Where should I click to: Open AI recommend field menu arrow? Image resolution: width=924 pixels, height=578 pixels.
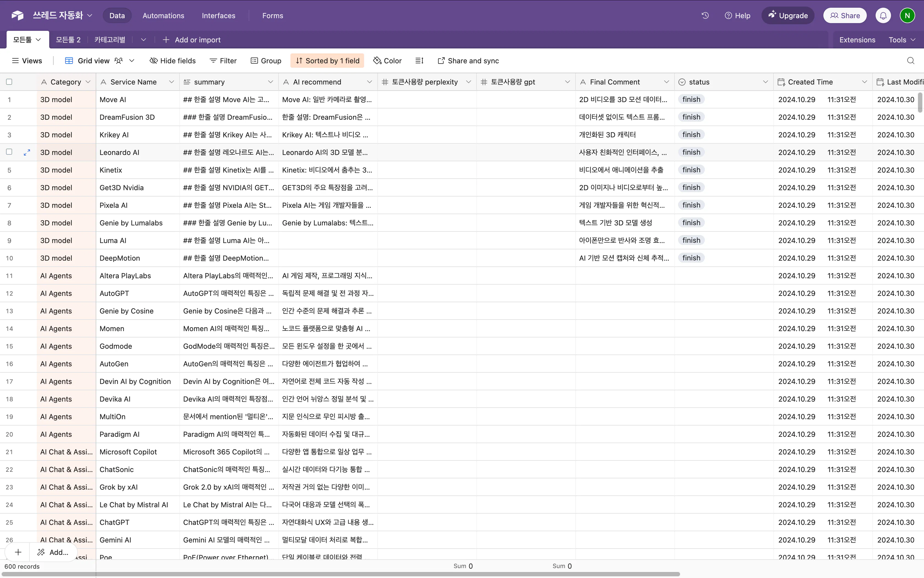(369, 82)
